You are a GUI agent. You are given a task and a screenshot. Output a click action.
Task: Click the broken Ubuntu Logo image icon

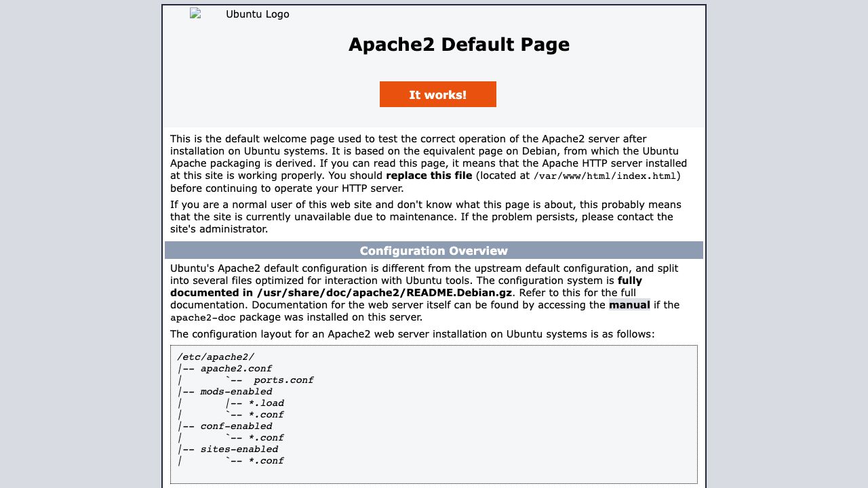(195, 14)
